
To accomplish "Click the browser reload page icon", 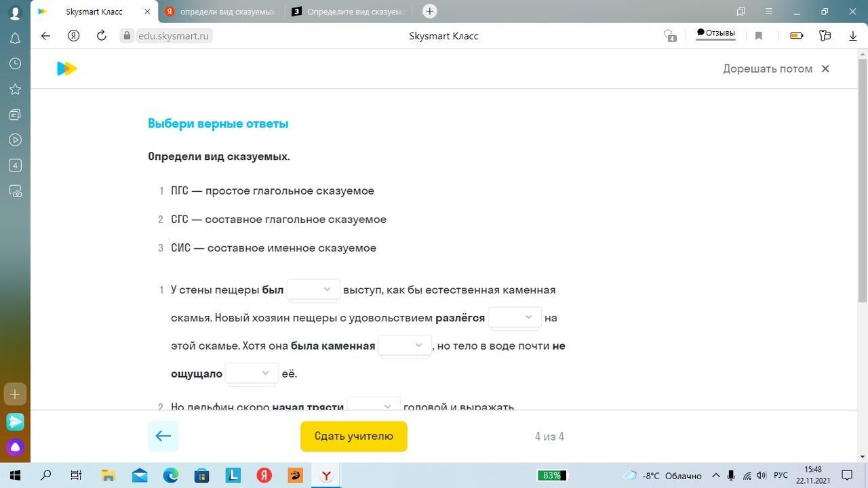I will pyautogui.click(x=101, y=36).
